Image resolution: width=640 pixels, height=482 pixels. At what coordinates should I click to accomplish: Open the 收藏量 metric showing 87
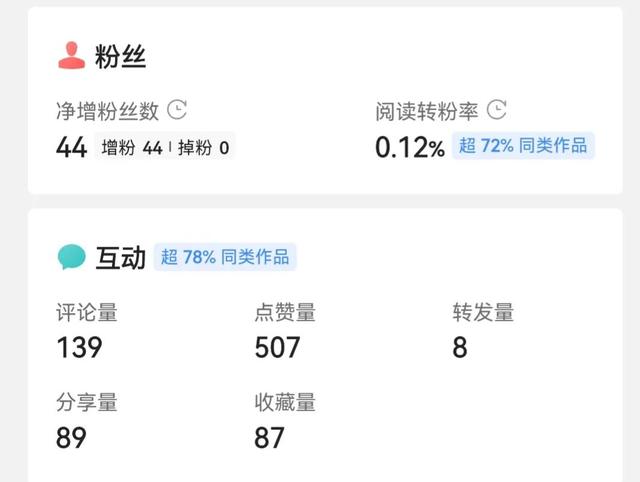(270, 437)
